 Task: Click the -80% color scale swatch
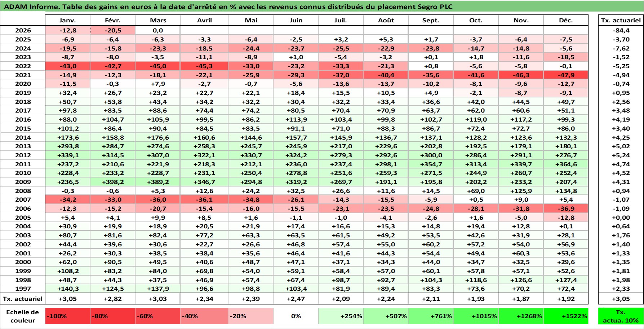click(x=113, y=316)
